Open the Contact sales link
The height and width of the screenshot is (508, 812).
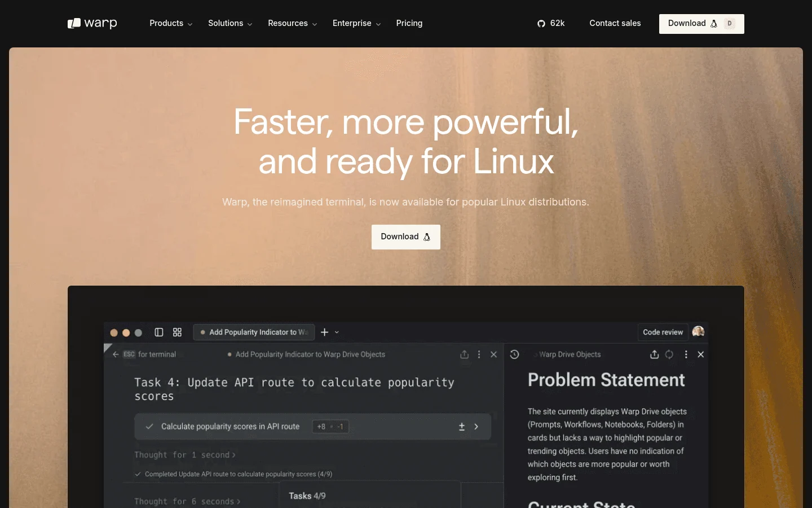[x=615, y=23]
